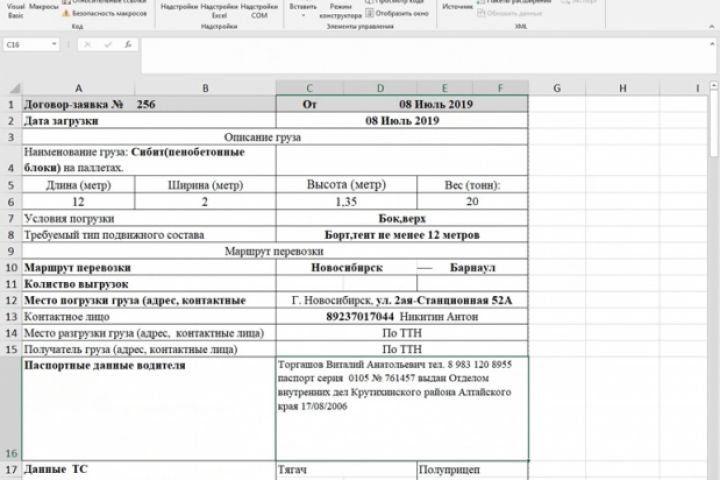Image resolution: width=720 pixels, height=480 pixels.
Task: Select the 'Колиство выгрузок' cell
Action: (149, 284)
